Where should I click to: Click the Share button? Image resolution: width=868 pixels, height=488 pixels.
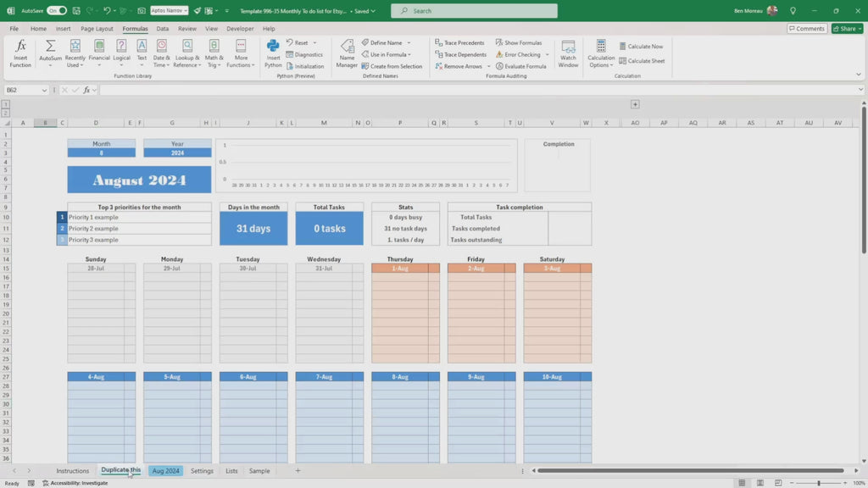pos(847,29)
